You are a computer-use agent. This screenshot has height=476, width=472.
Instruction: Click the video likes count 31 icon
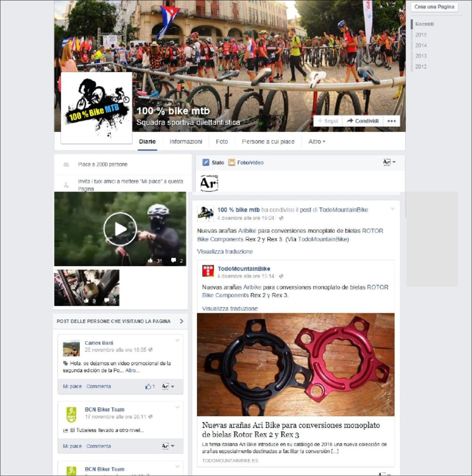click(150, 260)
